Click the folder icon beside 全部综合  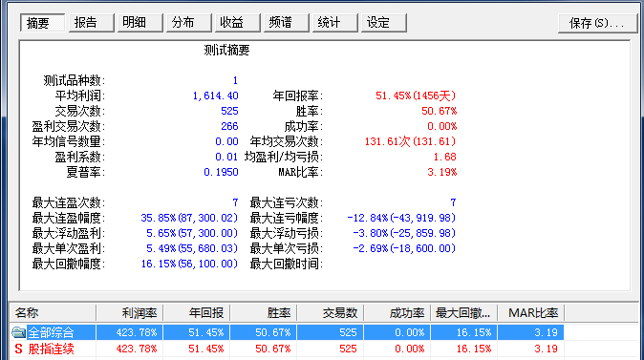18,332
